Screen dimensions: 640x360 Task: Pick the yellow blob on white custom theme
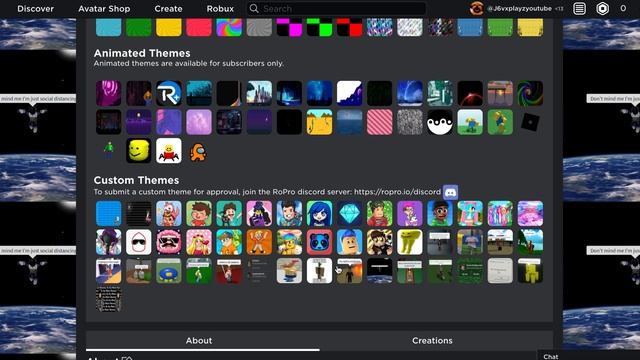(x=410, y=242)
